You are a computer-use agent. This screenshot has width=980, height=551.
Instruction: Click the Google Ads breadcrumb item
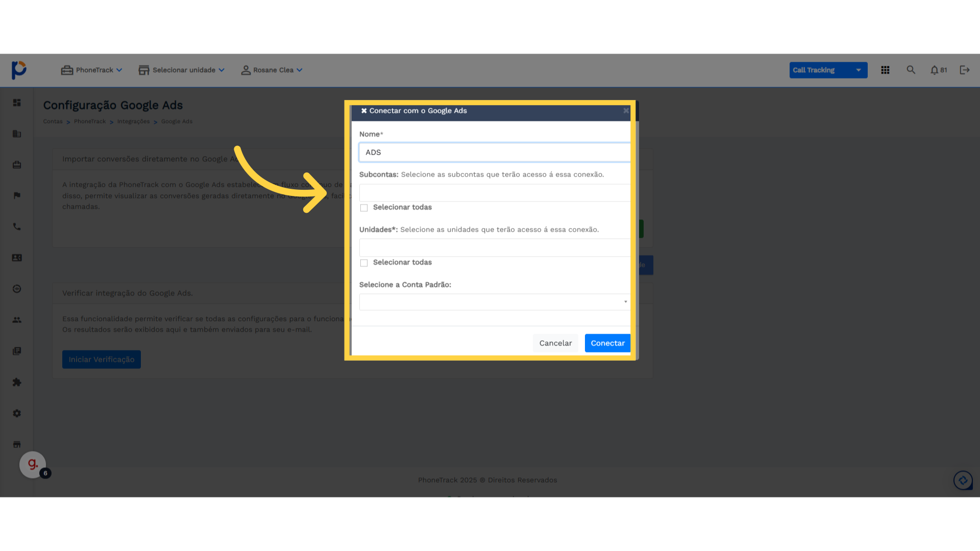click(177, 121)
